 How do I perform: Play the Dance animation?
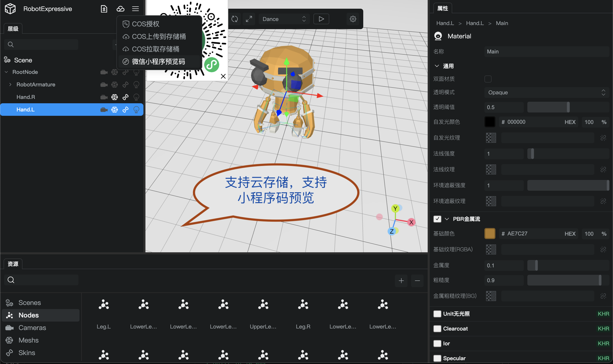[321, 19]
